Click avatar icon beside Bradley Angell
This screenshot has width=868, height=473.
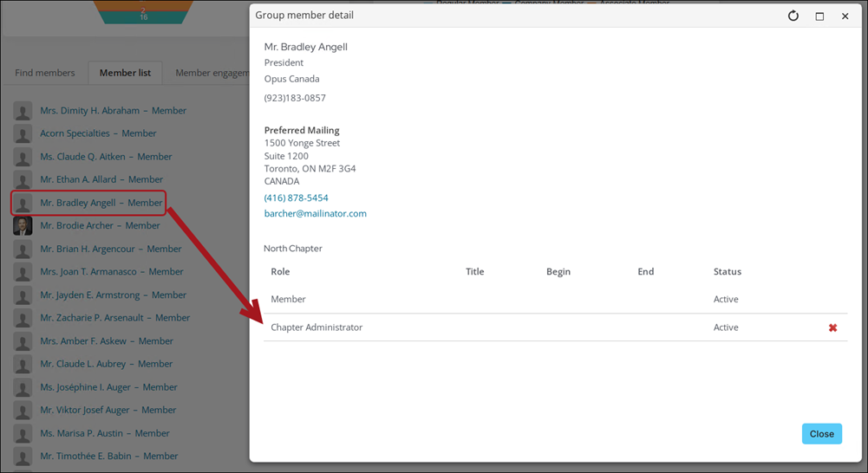click(x=23, y=203)
